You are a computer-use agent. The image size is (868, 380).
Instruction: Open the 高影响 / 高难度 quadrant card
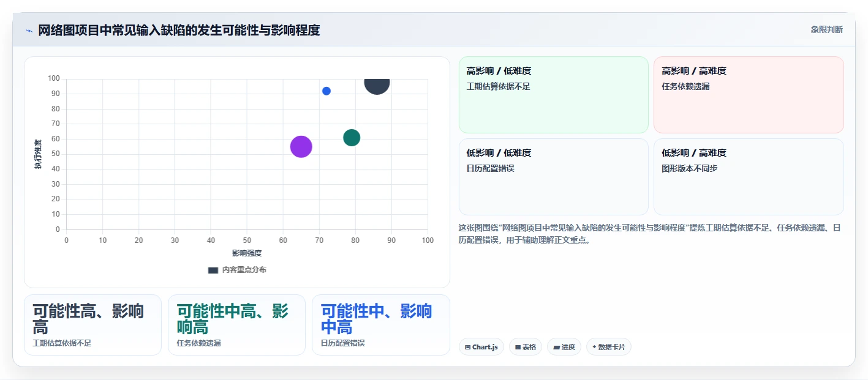pos(749,95)
